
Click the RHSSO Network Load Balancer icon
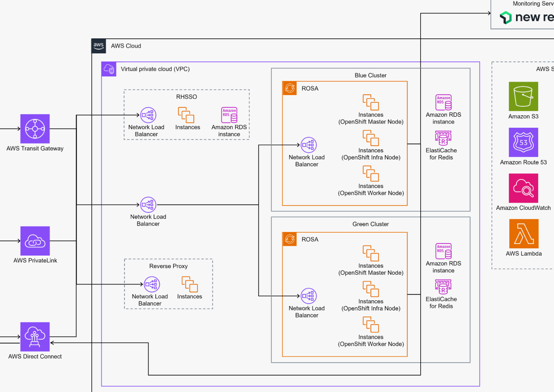pos(149,115)
